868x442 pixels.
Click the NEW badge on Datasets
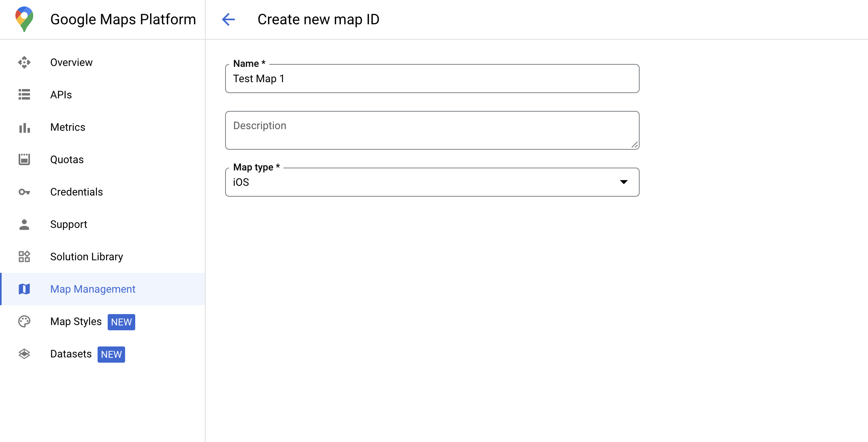111,353
